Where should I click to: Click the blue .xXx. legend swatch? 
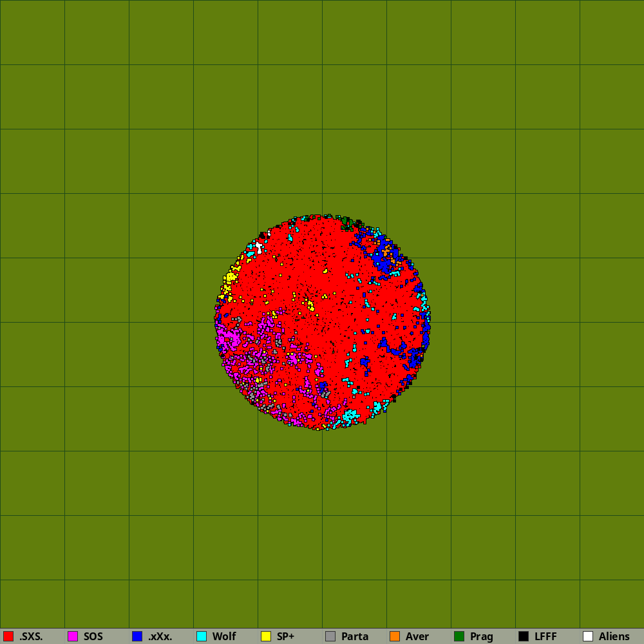click(137, 636)
